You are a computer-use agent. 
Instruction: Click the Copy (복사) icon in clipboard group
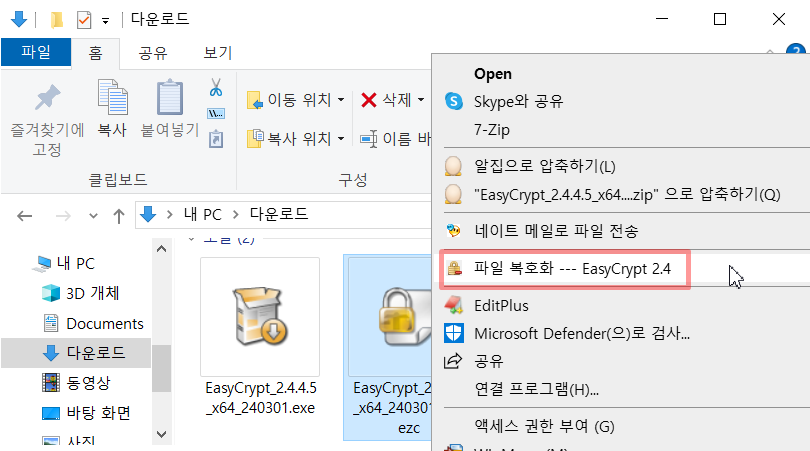click(112, 97)
